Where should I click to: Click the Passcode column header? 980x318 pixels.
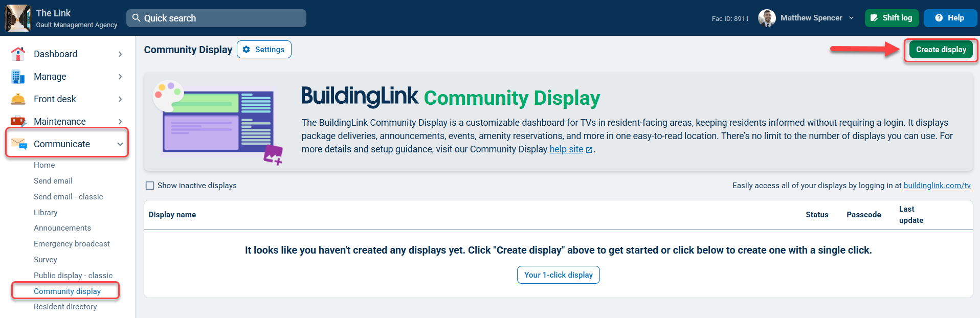click(x=864, y=215)
